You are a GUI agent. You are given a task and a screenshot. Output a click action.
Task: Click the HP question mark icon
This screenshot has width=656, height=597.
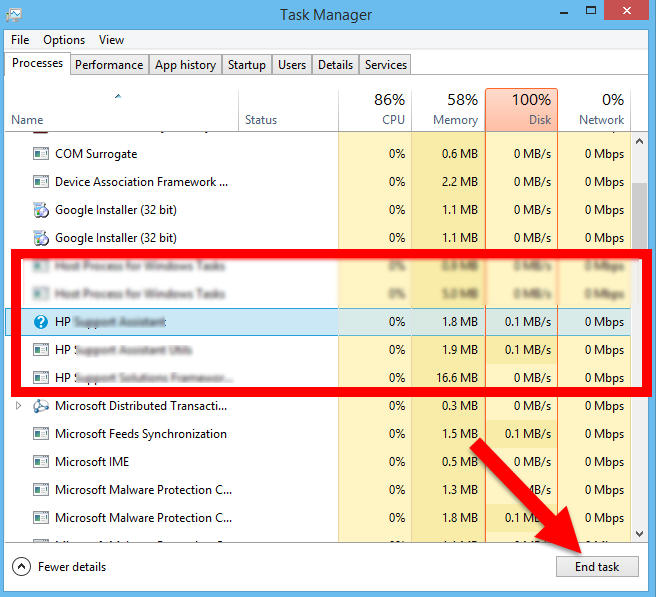(x=41, y=322)
